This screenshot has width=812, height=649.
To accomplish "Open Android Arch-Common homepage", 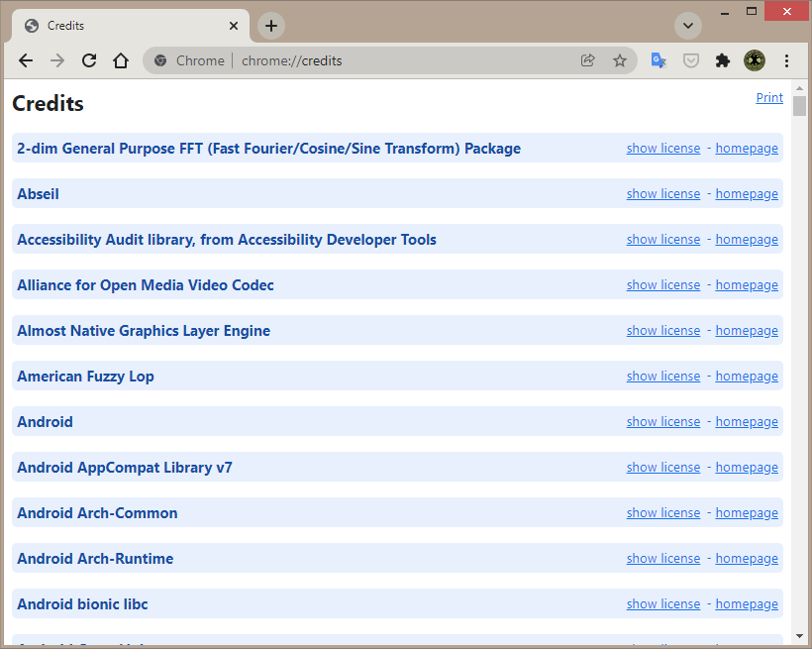I will coord(747,513).
